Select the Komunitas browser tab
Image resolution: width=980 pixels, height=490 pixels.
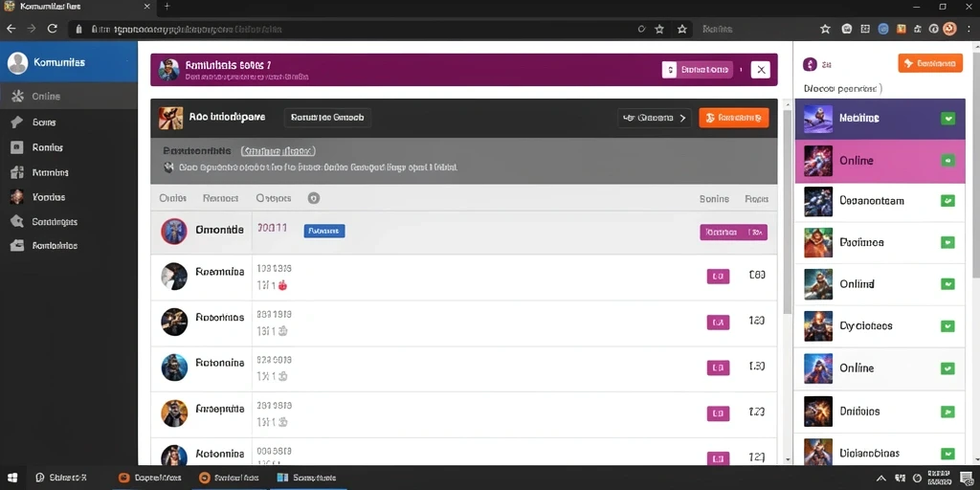(77, 7)
